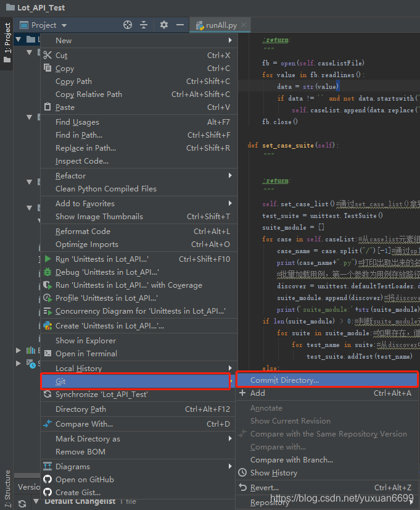Click the Show History clock icon
The height and width of the screenshot is (510, 420).
242,472
